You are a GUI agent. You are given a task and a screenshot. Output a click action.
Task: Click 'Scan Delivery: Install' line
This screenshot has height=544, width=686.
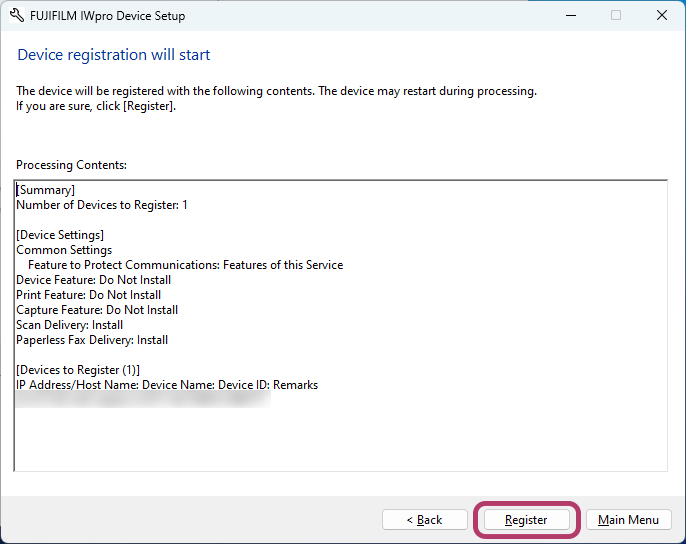(69, 325)
